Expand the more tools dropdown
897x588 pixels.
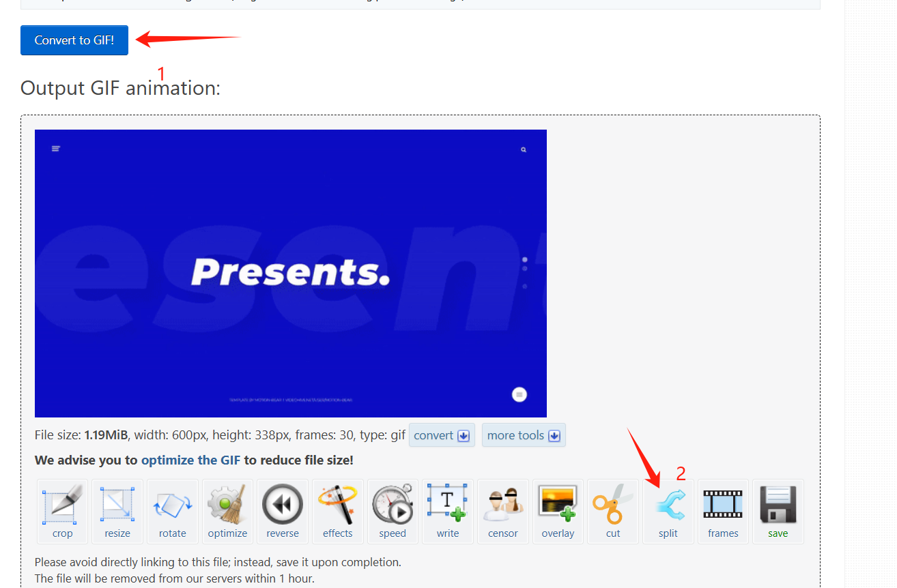(x=524, y=435)
